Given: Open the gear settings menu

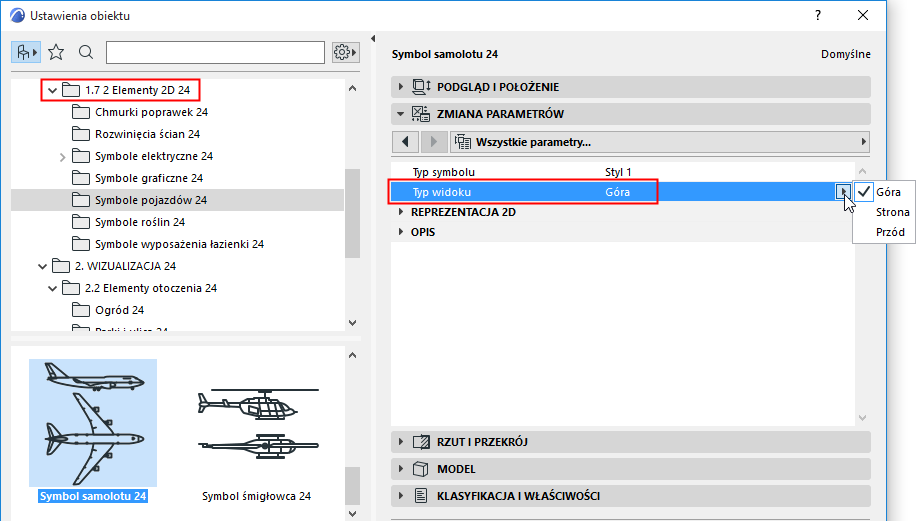Looking at the screenshot, I should click(346, 52).
